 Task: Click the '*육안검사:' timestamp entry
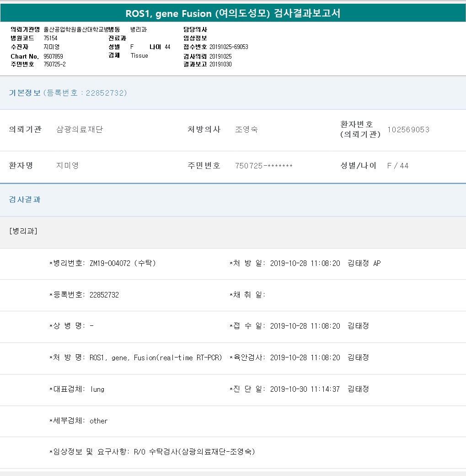[x=299, y=357]
